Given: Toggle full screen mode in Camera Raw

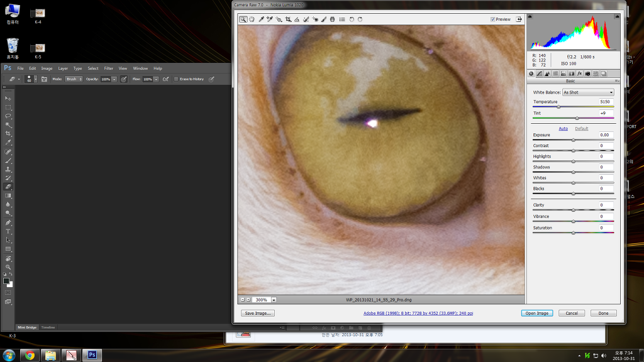Looking at the screenshot, I should pos(519,19).
